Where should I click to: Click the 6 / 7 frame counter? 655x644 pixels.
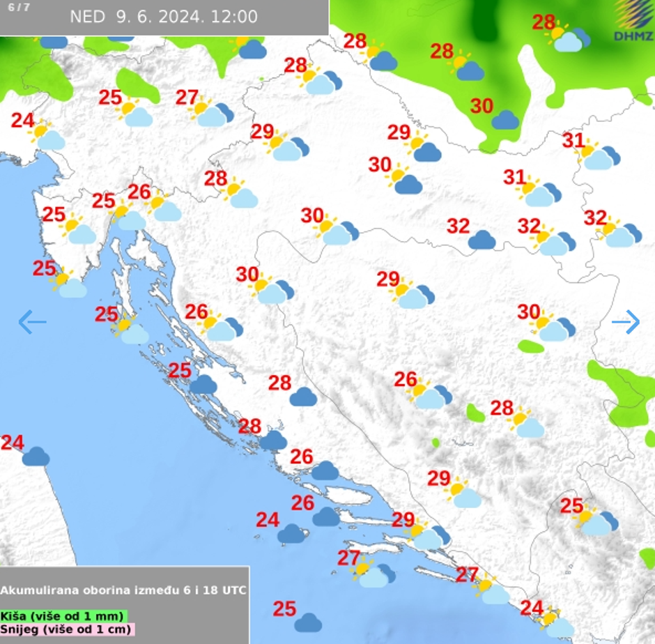point(14,7)
